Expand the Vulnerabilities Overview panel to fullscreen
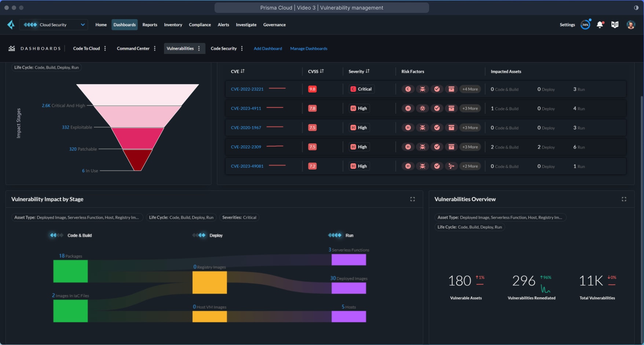 pos(624,199)
